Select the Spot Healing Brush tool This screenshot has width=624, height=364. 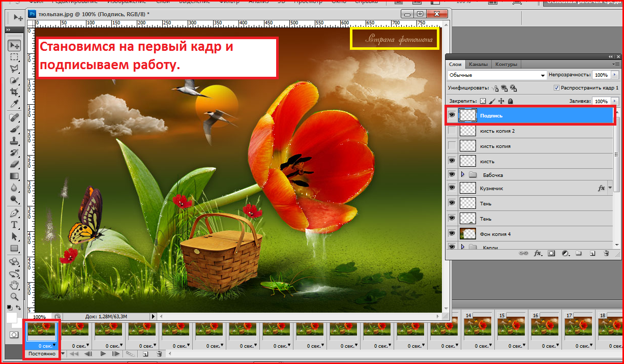pos(14,117)
